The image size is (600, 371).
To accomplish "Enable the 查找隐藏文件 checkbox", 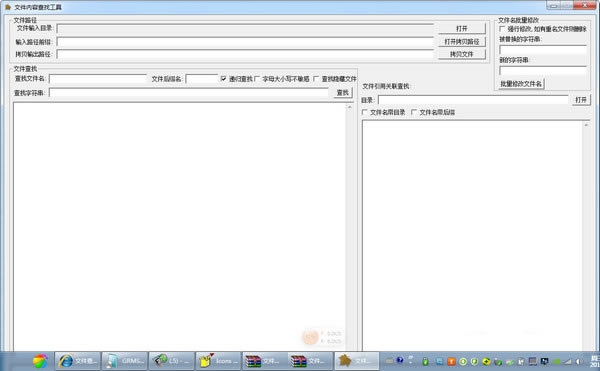I will (x=316, y=79).
